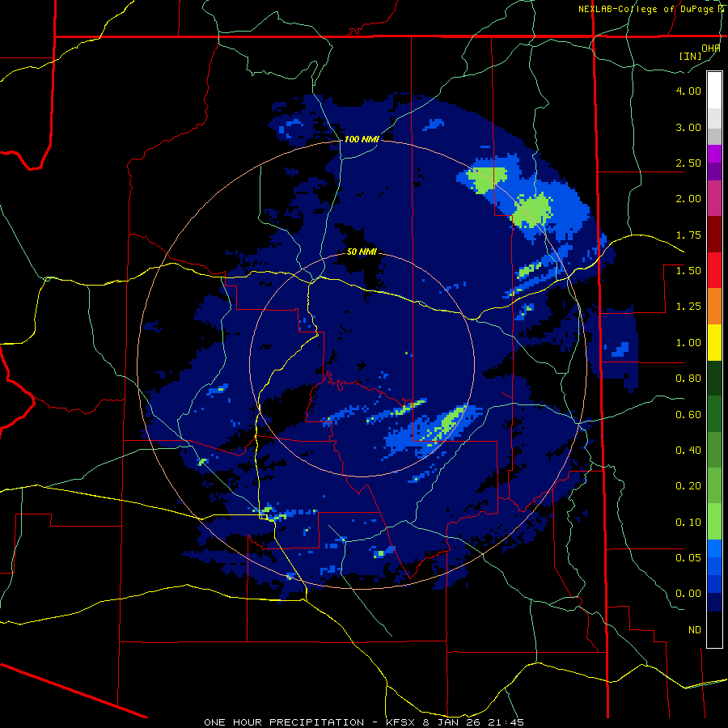Select the white top swatch in the color scale
Image resolution: width=728 pixels, height=728 pixels.
pos(714,90)
